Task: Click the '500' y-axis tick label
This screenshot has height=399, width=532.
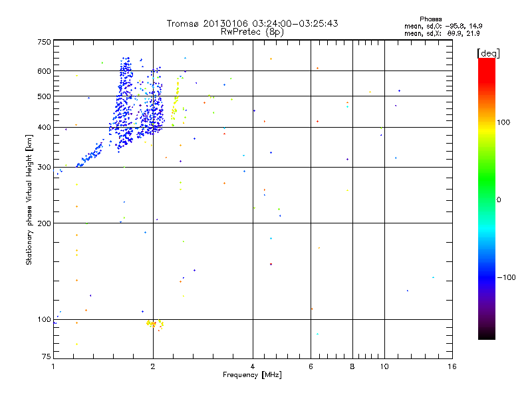Action: click(x=44, y=96)
